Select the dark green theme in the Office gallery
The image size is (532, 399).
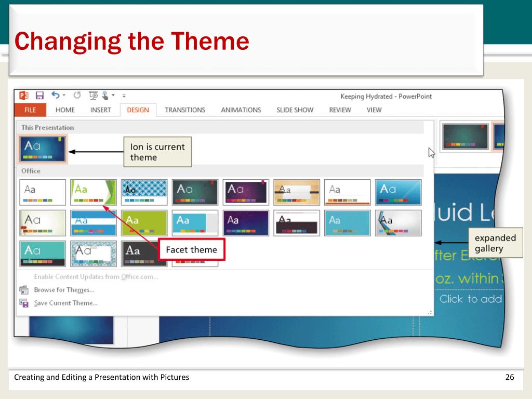195,192
